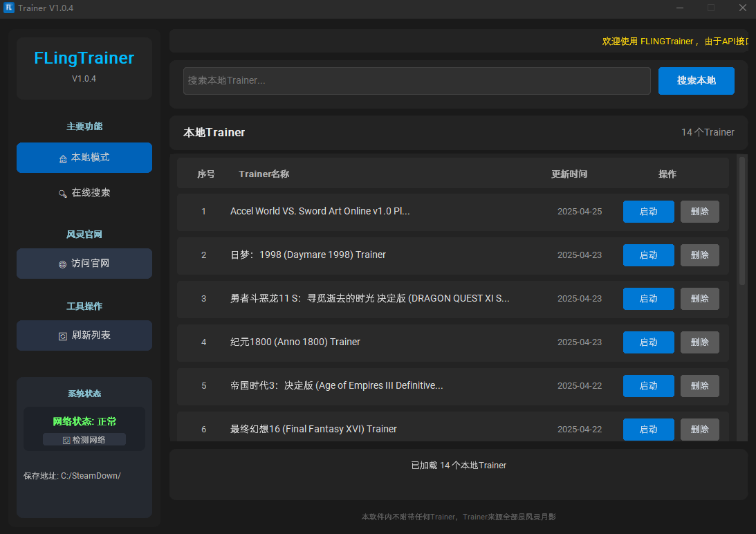Launch Age of Empires III Definitive trainer
Viewport: 756px width, 534px height.
pos(649,385)
